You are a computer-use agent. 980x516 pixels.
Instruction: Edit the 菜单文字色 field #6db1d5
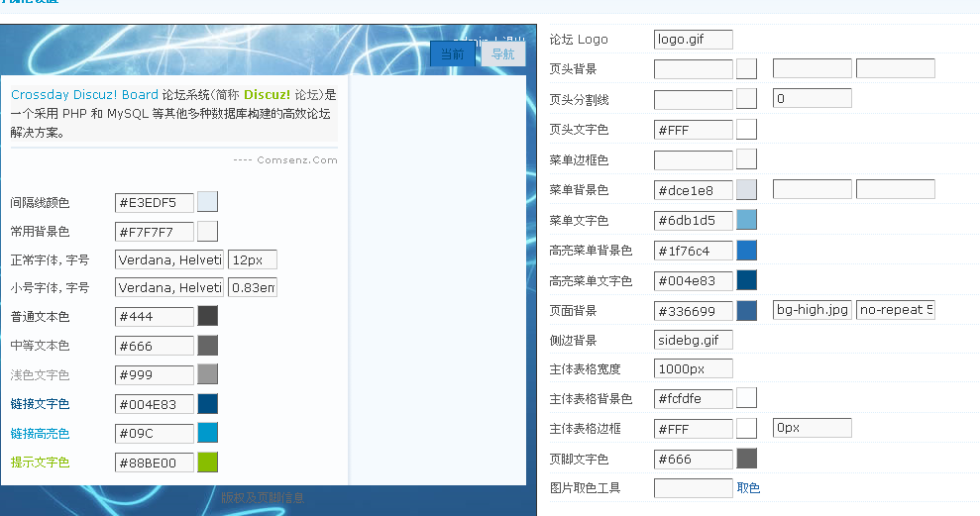693,221
